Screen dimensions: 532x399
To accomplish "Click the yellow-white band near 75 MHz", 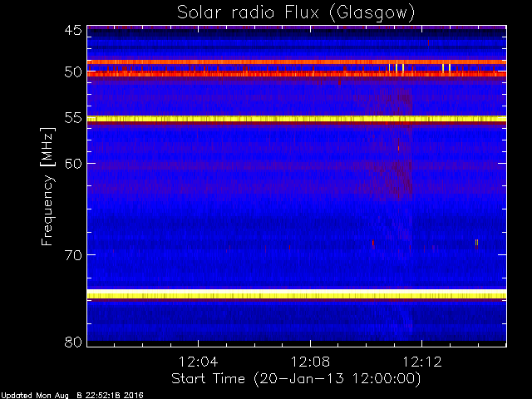I will [x=297, y=294].
